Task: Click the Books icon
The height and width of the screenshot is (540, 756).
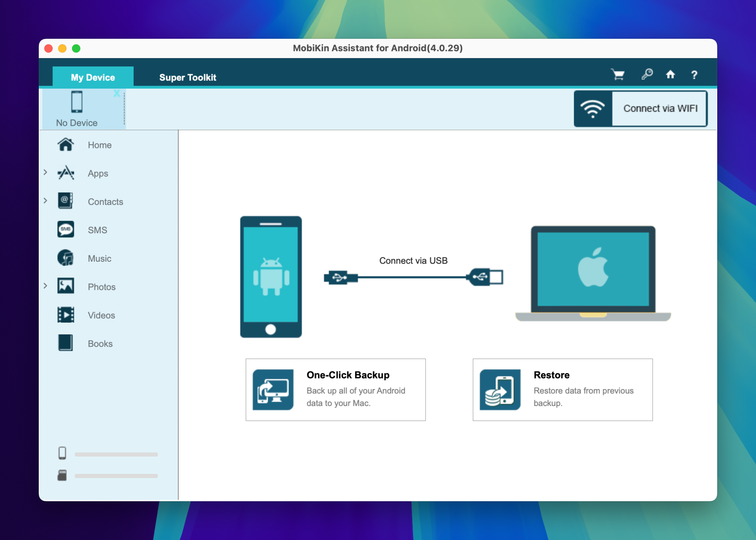Action: (x=66, y=343)
